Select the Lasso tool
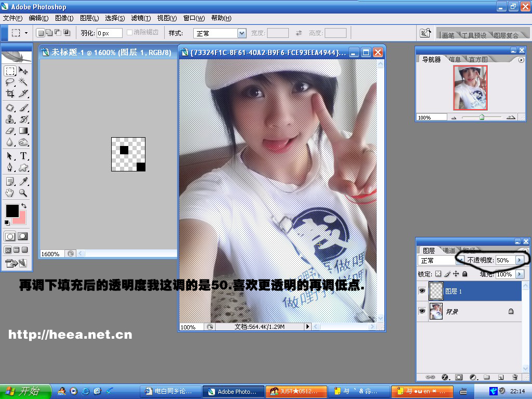The width and height of the screenshot is (532, 399). click(x=10, y=82)
